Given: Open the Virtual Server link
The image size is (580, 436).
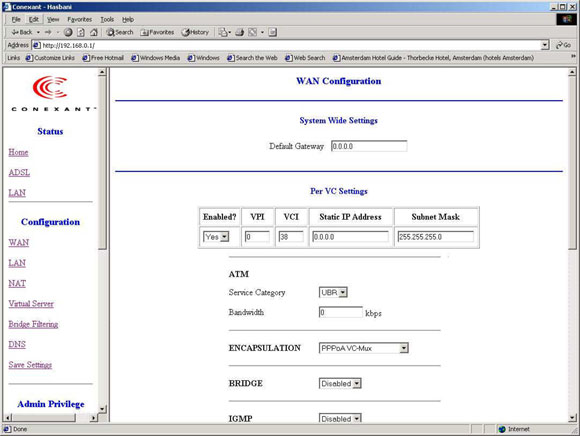Looking at the screenshot, I should click(31, 304).
